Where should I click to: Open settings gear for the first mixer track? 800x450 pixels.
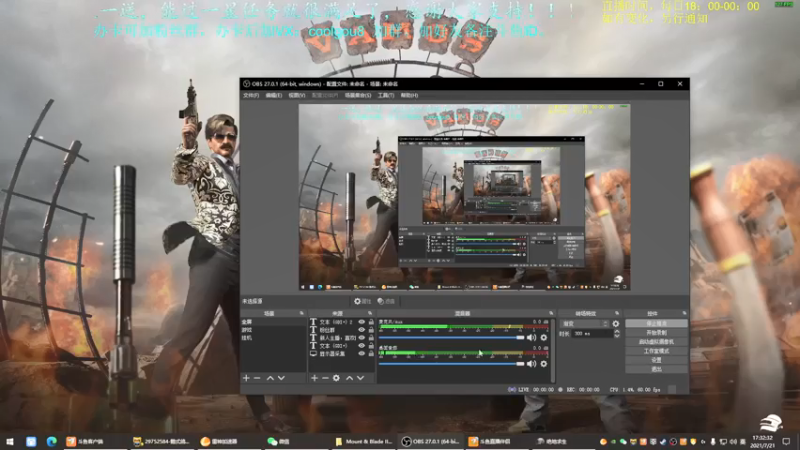543,337
